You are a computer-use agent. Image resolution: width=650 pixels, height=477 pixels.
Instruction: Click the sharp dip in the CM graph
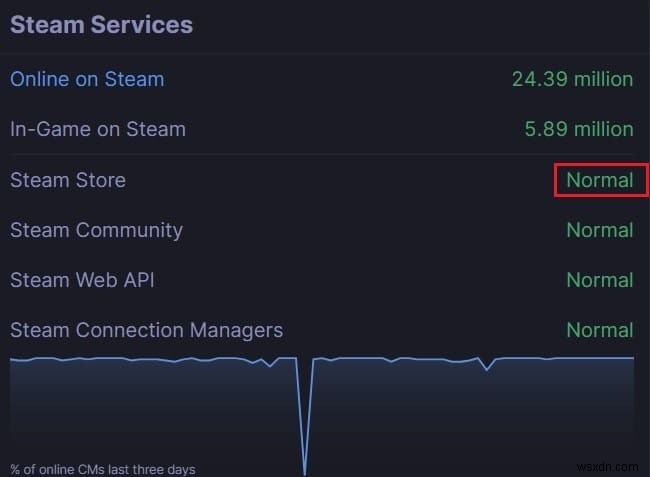pos(304,440)
